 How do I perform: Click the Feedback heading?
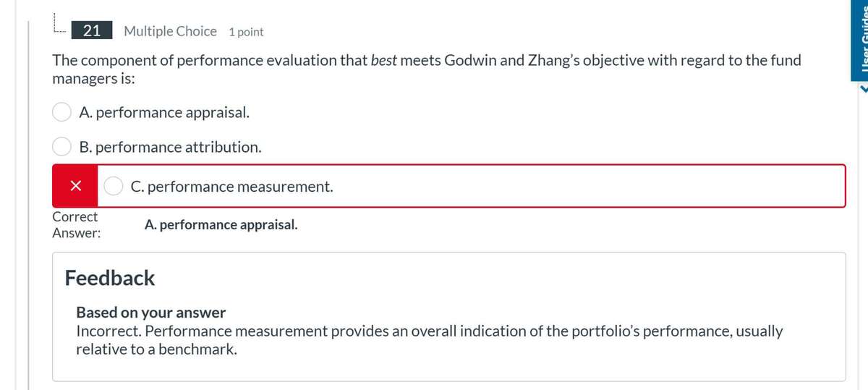pyautogui.click(x=110, y=278)
